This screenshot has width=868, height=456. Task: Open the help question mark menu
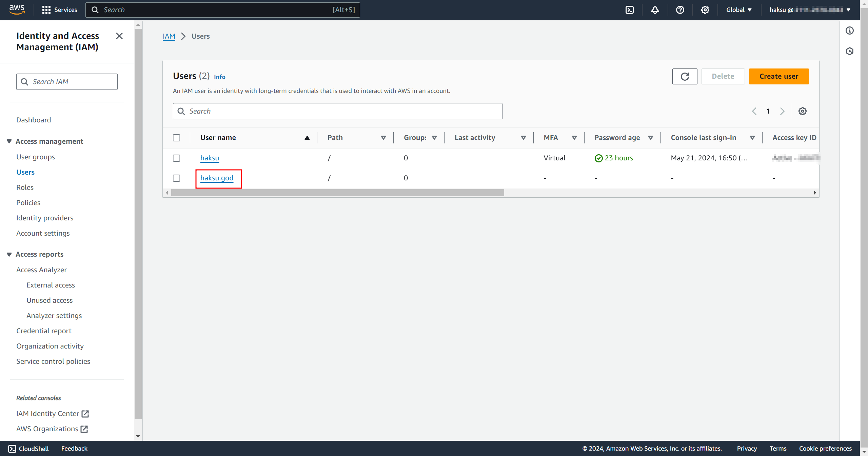680,10
